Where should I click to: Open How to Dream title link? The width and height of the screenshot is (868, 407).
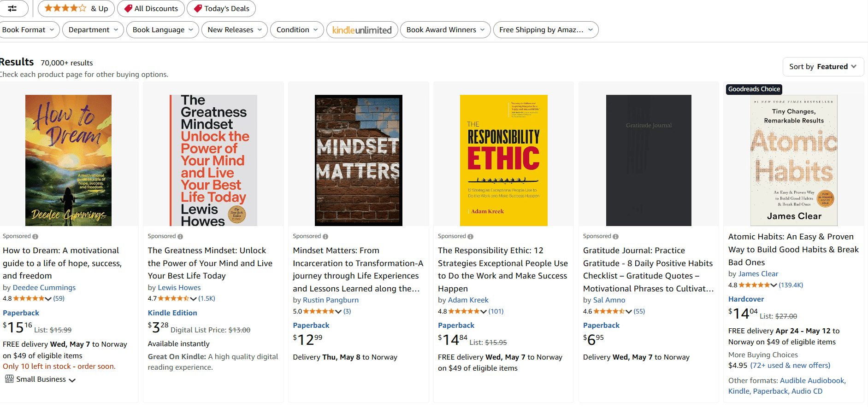click(62, 263)
